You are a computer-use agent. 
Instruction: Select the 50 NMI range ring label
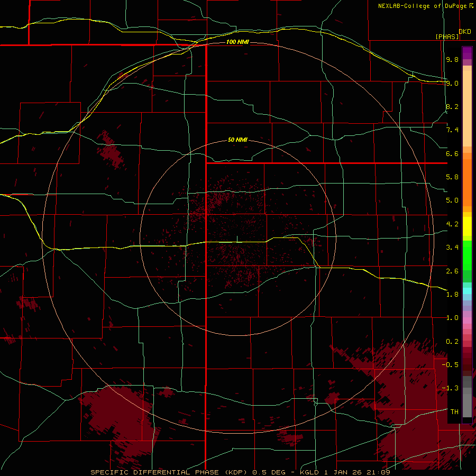pyautogui.click(x=237, y=140)
